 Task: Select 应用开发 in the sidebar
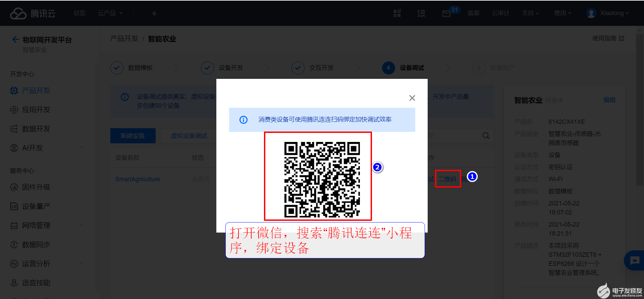coord(36,110)
